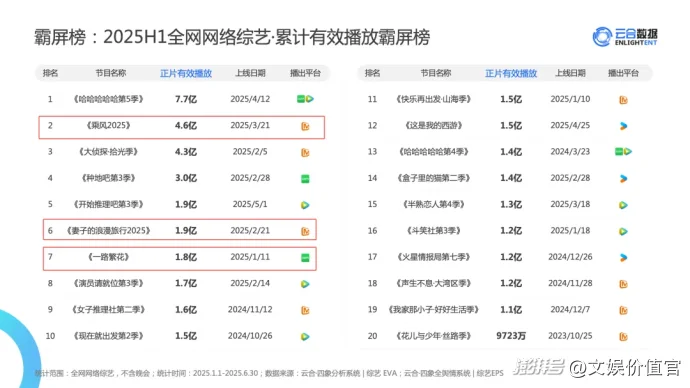Screen dimensions: 690x388
Task: Click the play count 7.7亿
Action: (186, 99)
